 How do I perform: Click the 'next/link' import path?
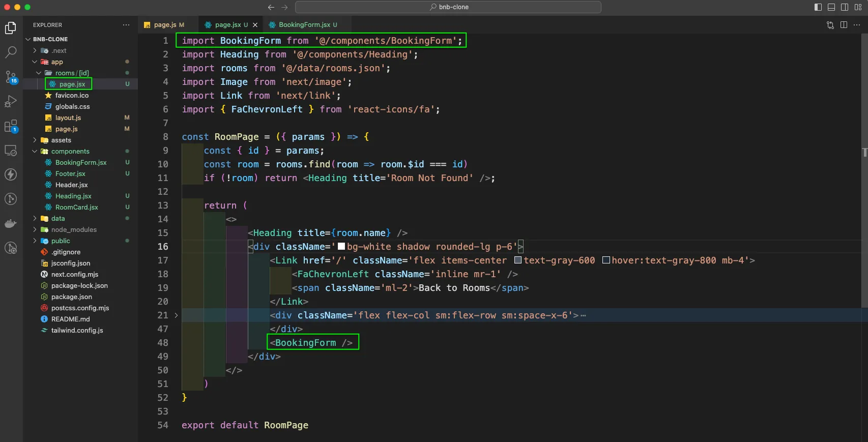point(305,96)
